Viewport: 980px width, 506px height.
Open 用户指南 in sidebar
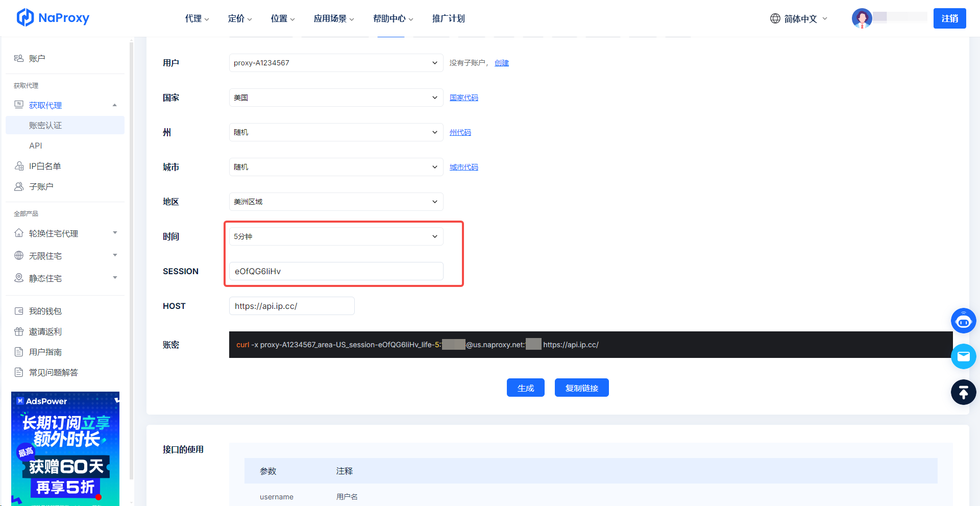coord(45,352)
